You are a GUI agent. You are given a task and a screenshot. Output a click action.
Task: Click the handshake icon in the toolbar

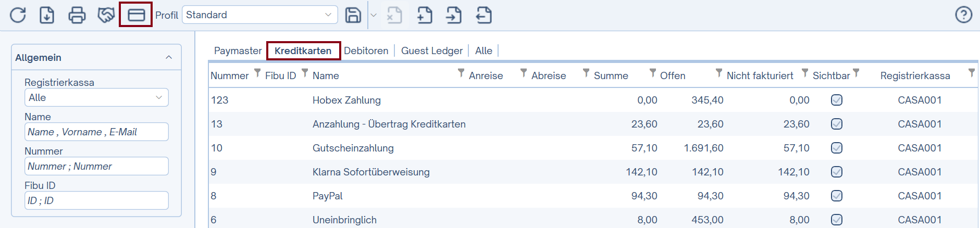106,15
